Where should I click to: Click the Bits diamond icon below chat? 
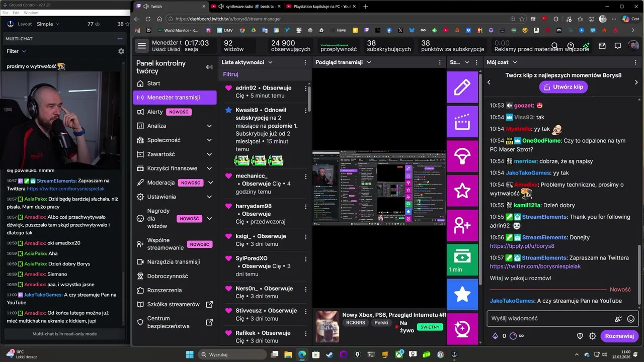tap(495, 336)
